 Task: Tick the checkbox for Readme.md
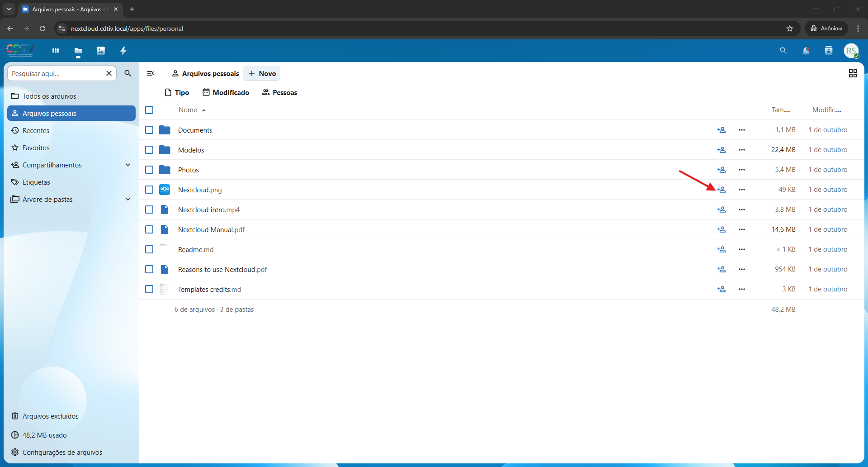[149, 249]
